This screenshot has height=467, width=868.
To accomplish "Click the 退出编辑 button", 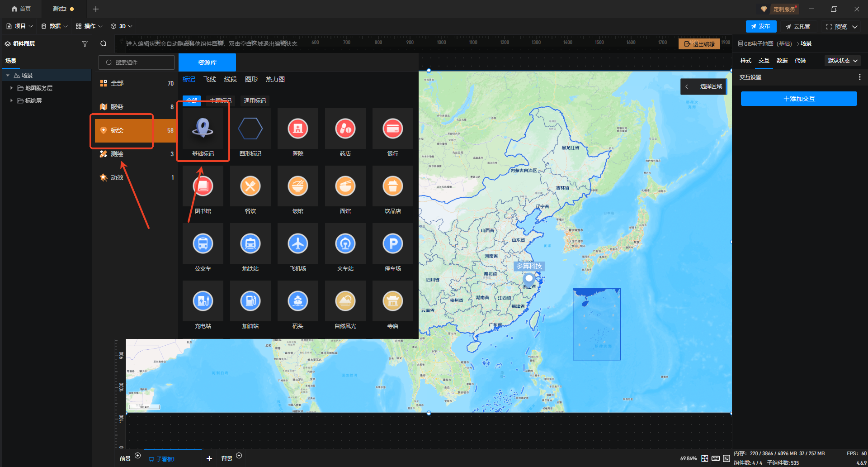I will [x=699, y=44].
